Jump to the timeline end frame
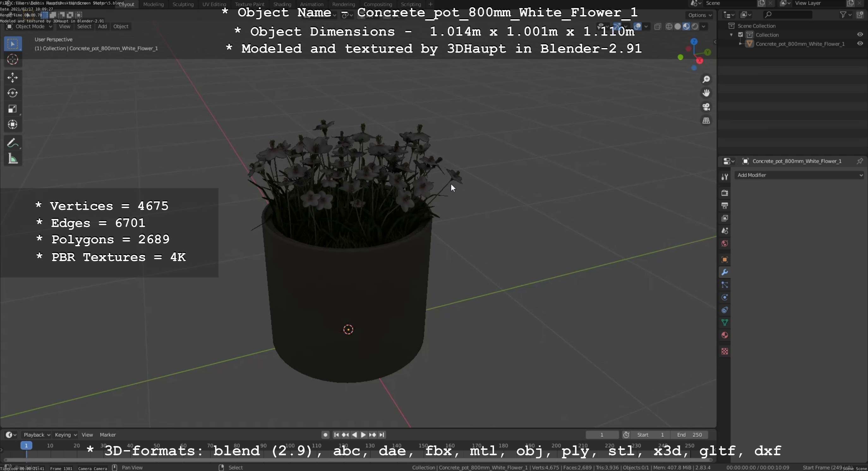868x471 pixels. [x=382, y=435]
